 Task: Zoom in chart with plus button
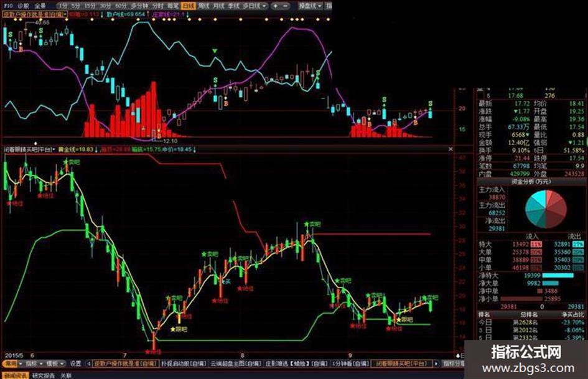[x=276, y=6]
